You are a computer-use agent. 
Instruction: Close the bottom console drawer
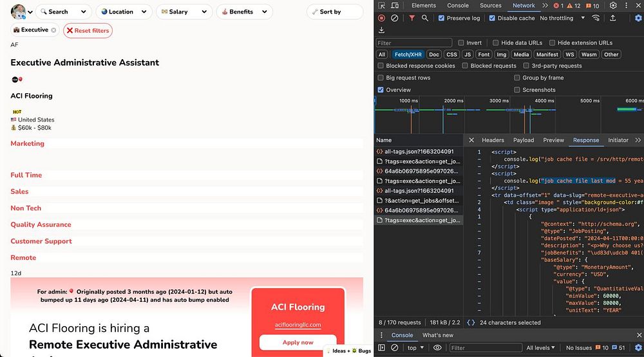tap(639, 335)
